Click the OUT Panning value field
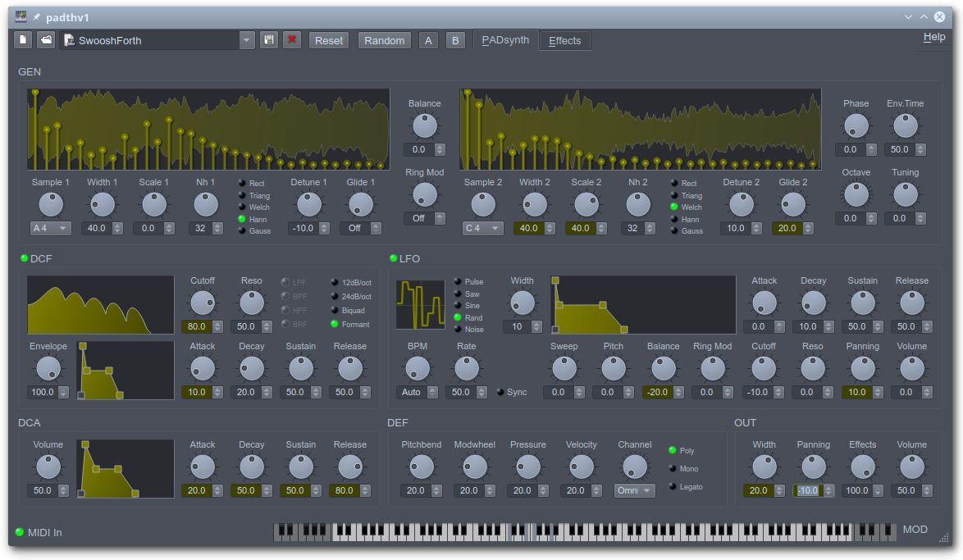The width and height of the screenshot is (963, 560). click(808, 490)
